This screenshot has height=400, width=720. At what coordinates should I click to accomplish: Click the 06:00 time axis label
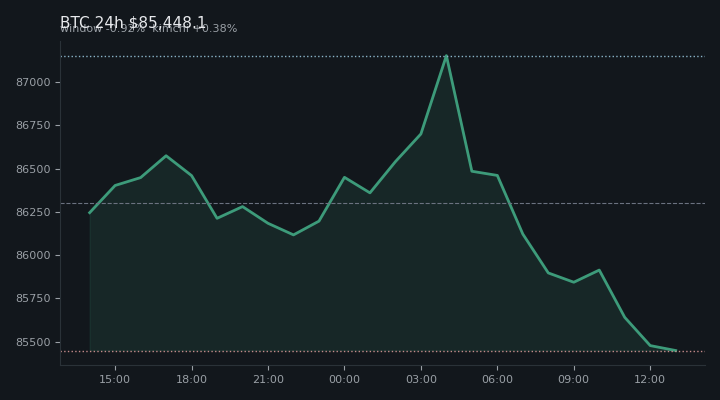[x=497, y=379]
